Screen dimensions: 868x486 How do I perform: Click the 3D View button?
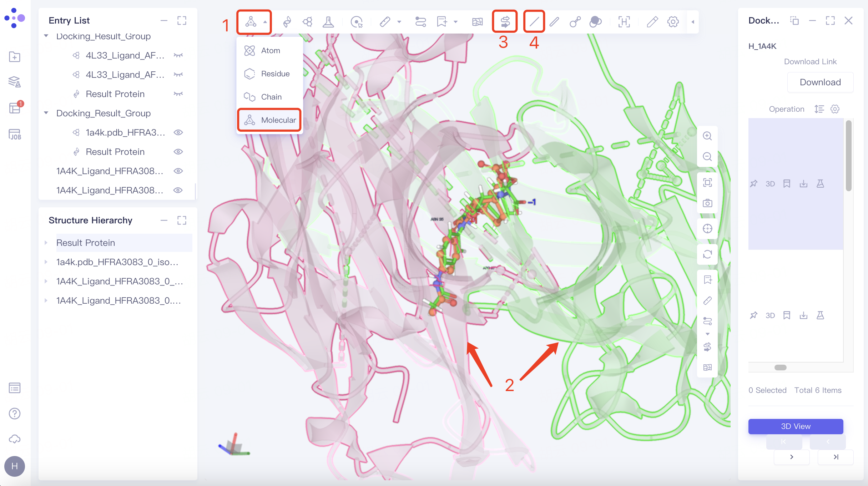(x=796, y=426)
